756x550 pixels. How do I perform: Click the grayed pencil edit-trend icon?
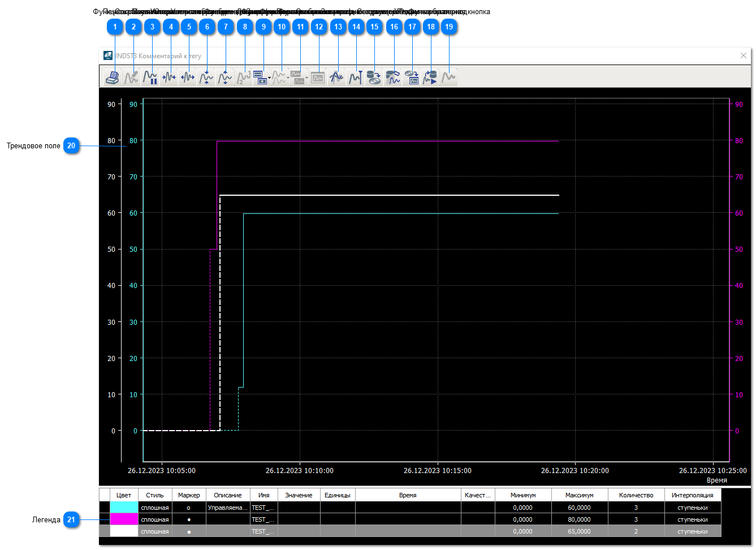pos(131,77)
